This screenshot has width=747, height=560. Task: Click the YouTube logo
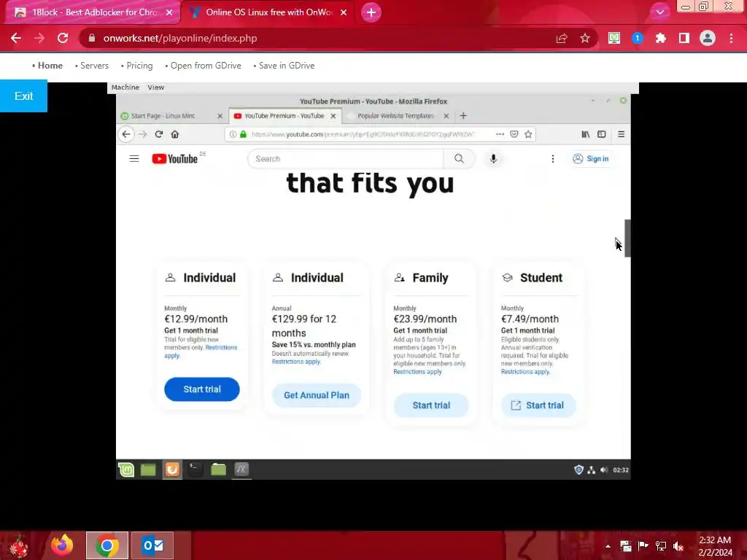(x=175, y=158)
